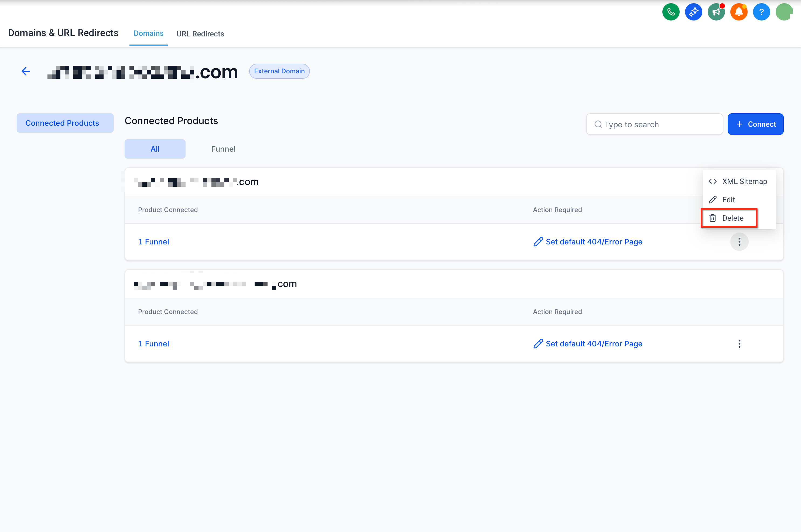This screenshot has width=801, height=532.
Task: Click the pencil icon in the first card's action row
Action: click(538, 241)
